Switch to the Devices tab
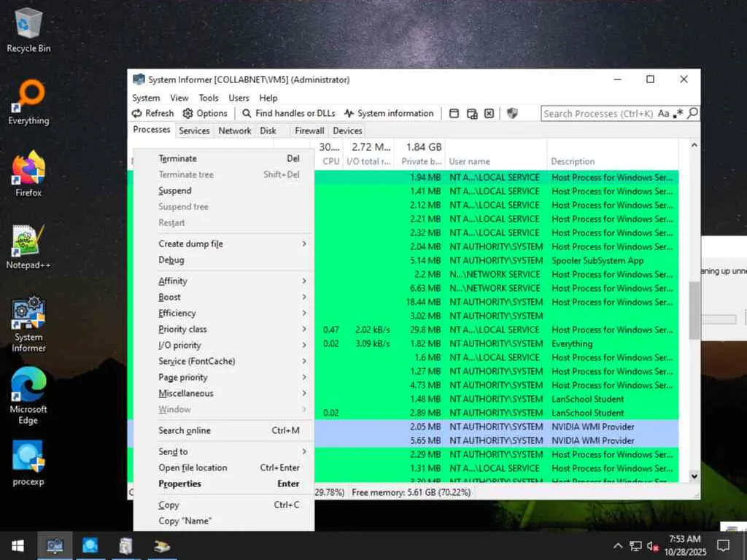This screenshot has height=560, width=747. click(x=347, y=131)
